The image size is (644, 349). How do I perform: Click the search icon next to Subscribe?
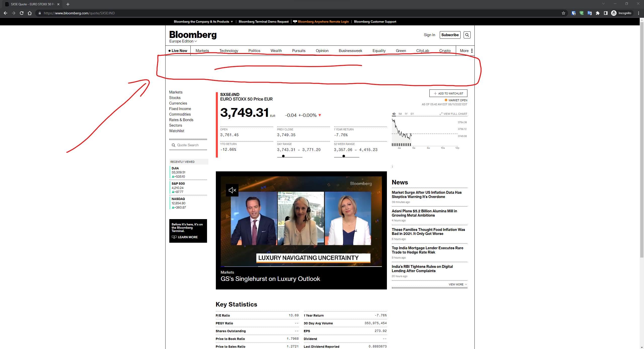coord(467,35)
